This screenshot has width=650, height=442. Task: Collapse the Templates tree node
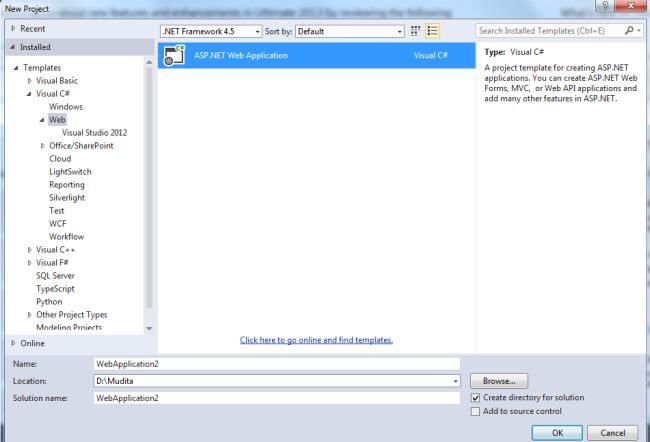(x=16, y=68)
